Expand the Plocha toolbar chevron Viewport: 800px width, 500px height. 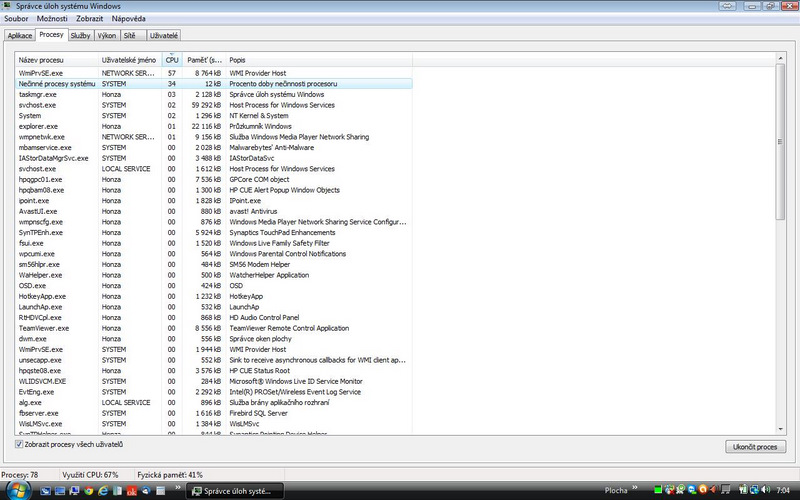click(x=635, y=487)
